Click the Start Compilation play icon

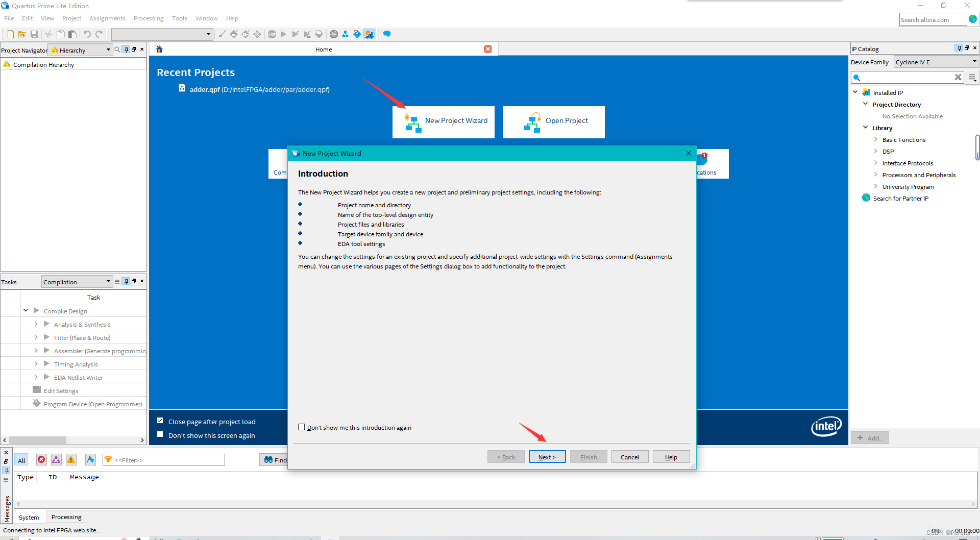(284, 34)
